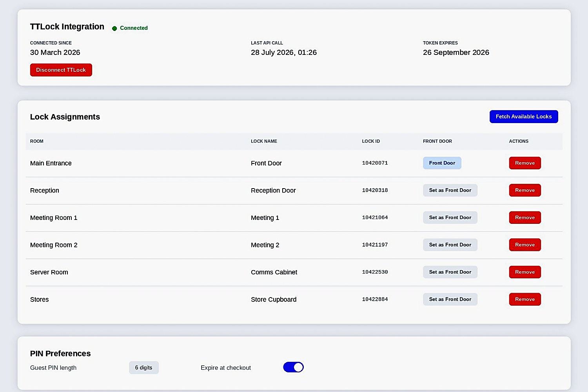The width and height of the screenshot is (588, 392).
Task: Remove the Meeting Room 2 assignment
Action: click(x=525, y=245)
